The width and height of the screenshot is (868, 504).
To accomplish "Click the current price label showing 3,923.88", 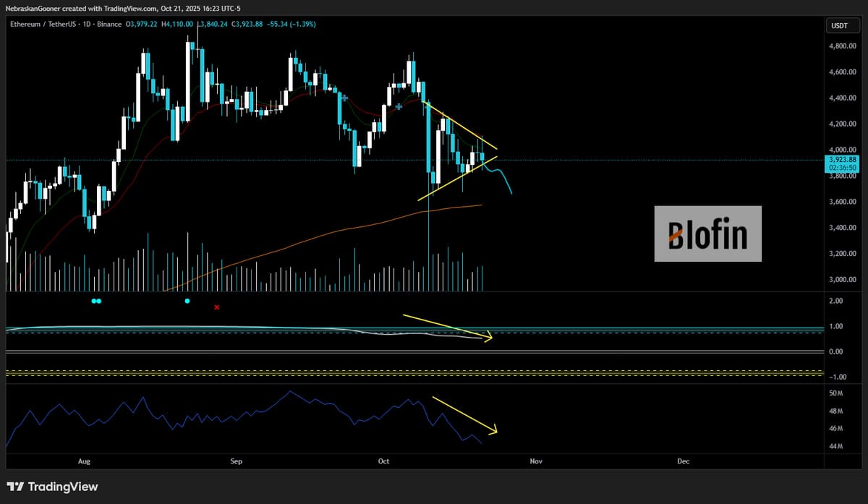I will pos(841,159).
